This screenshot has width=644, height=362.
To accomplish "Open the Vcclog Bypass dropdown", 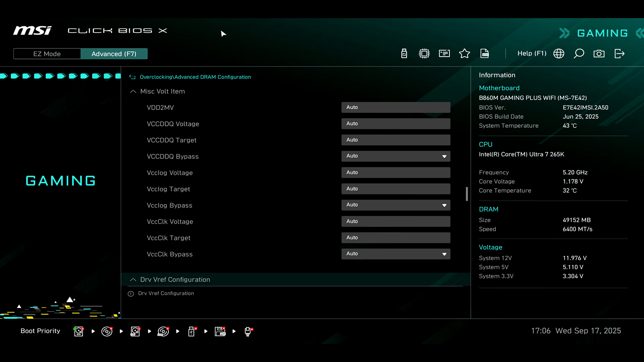I will click(396, 205).
